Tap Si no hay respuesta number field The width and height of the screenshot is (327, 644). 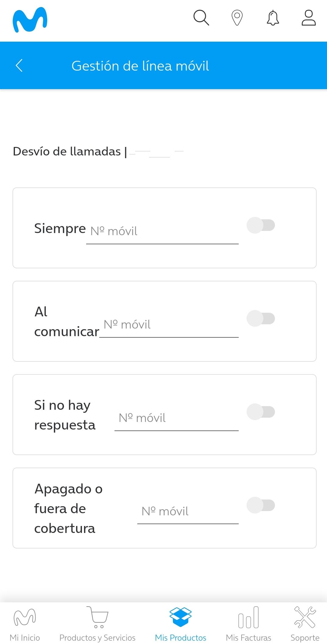click(x=177, y=419)
